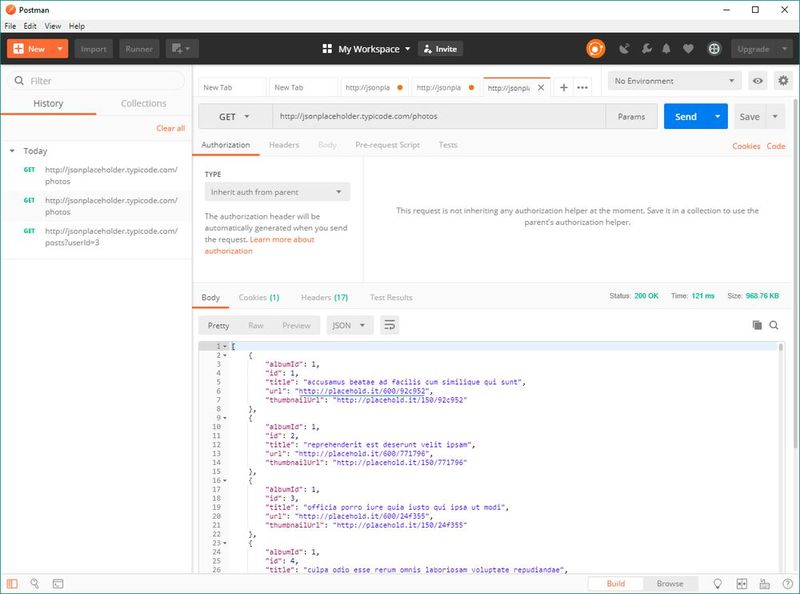Collapse the Today history group

(12, 151)
